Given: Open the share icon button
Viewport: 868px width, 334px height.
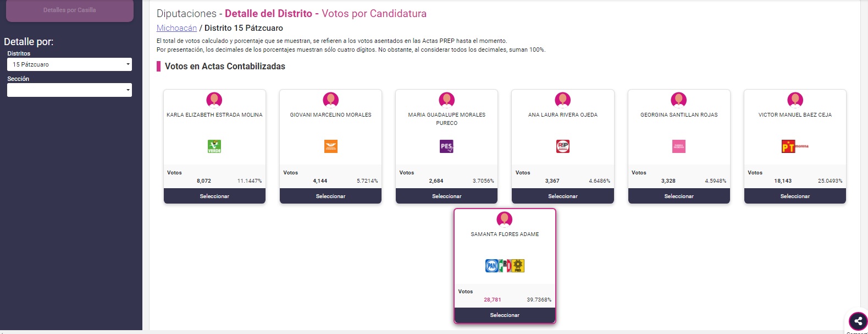Looking at the screenshot, I should (x=858, y=321).
